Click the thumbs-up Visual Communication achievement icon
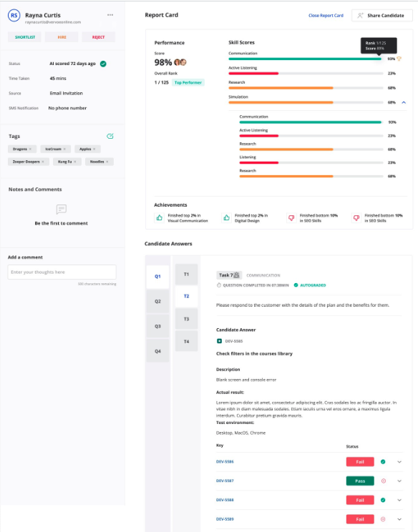 (x=159, y=218)
